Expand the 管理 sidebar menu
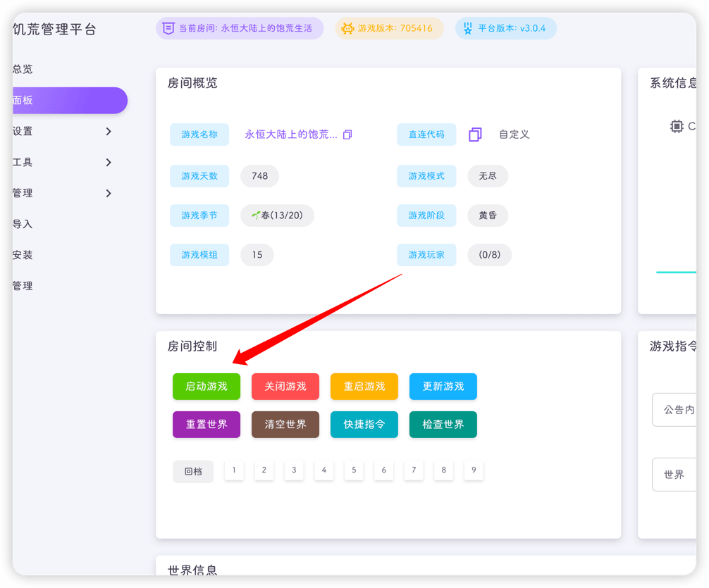 56,192
